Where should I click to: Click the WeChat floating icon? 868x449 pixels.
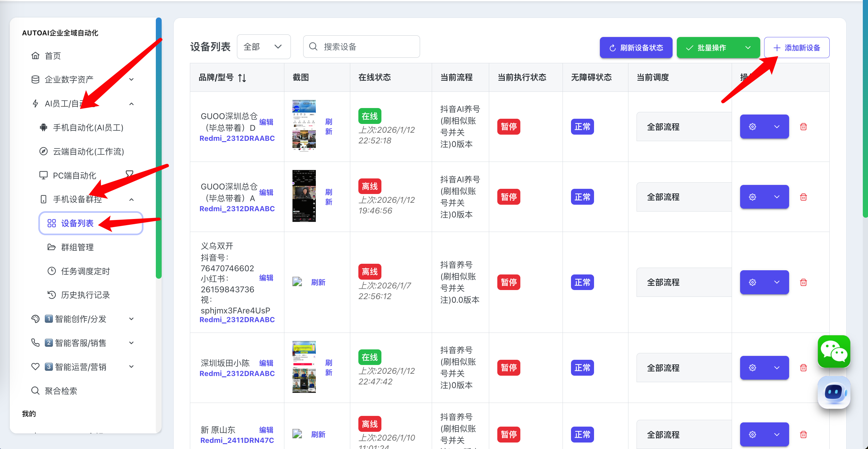[x=833, y=351]
